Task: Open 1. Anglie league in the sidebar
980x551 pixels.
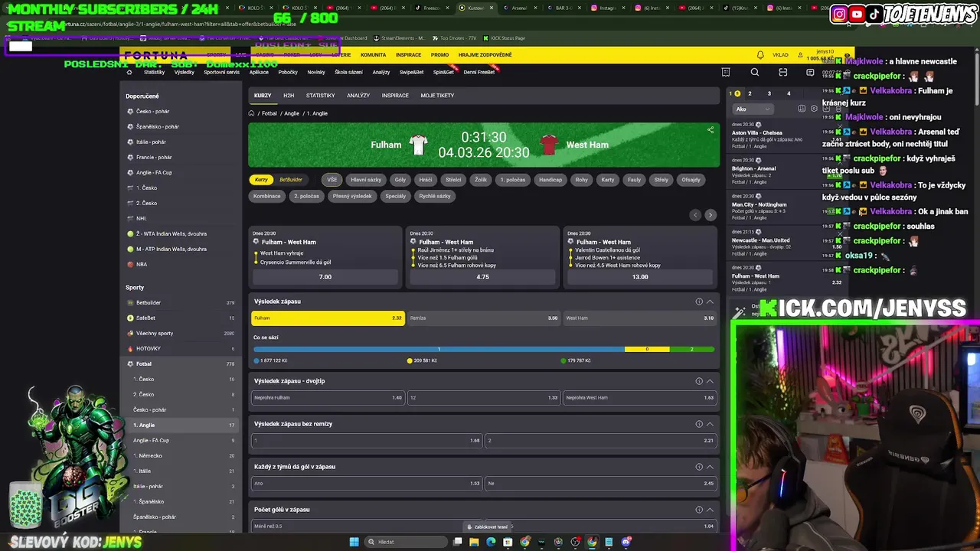Action: click(x=182, y=425)
